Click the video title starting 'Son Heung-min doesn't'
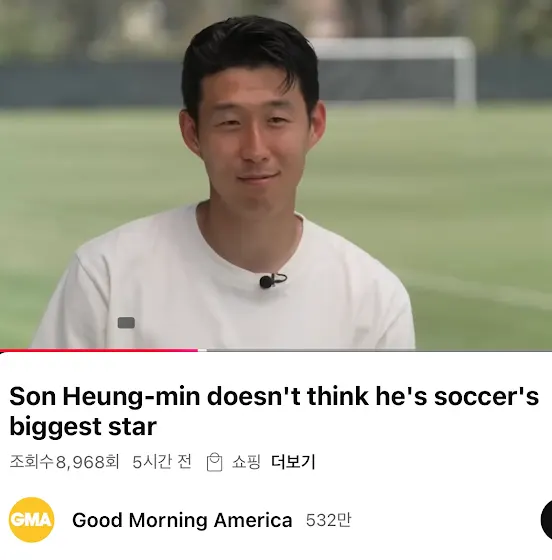The image size is (552, 560). point(274,411)
